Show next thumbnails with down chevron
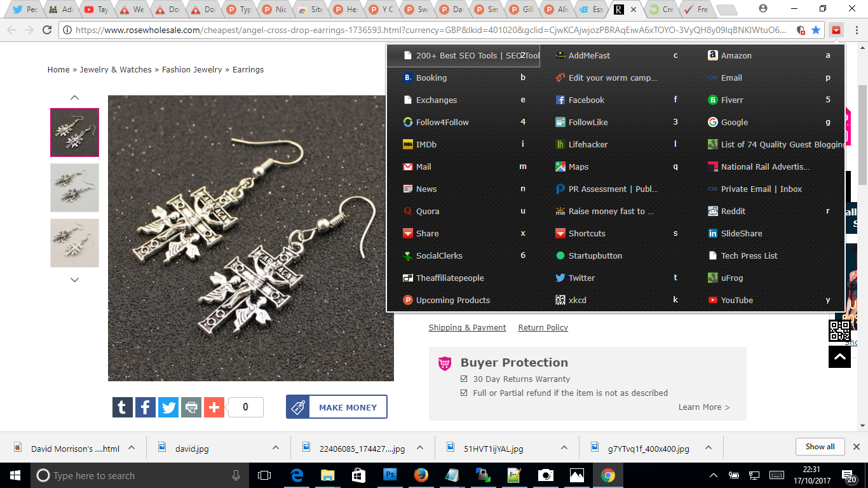 (74, 280)
